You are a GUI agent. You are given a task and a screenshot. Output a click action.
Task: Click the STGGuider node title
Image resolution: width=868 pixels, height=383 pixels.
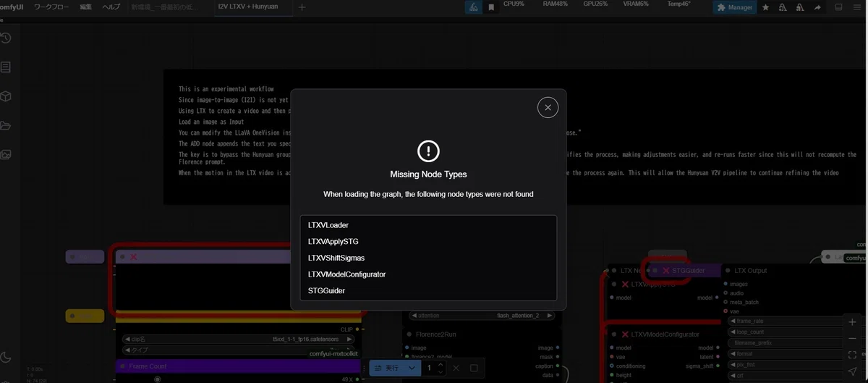pyautogui.click(x=689, y=271)
